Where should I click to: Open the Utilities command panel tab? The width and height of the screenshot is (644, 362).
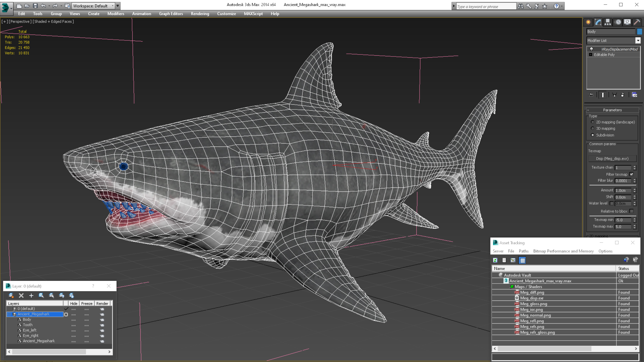(x=637, y=22)
